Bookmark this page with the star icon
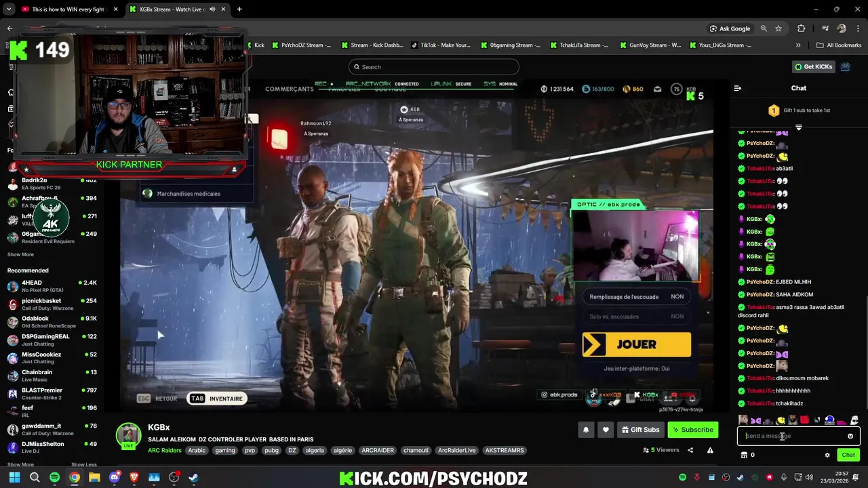 click(x=778, y=28)
